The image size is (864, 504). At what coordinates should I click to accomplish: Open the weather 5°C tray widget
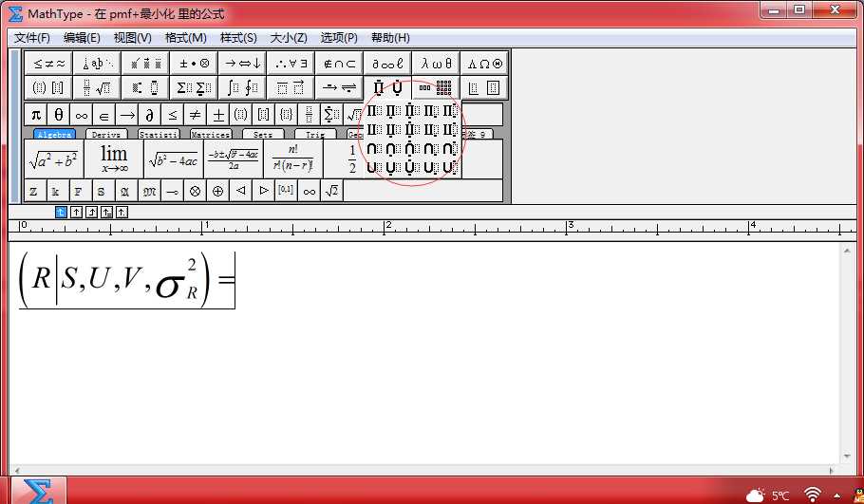pyautogui.click(x=768, y=495)
